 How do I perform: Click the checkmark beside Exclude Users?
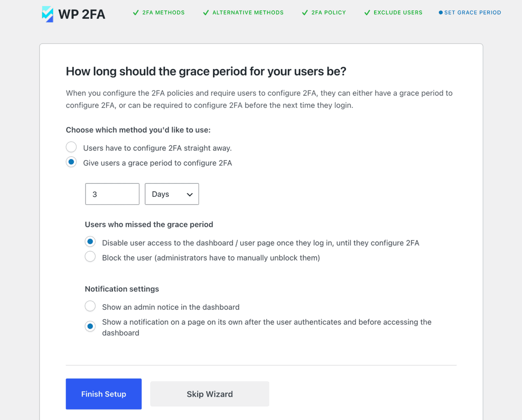(x=367, y=13)
